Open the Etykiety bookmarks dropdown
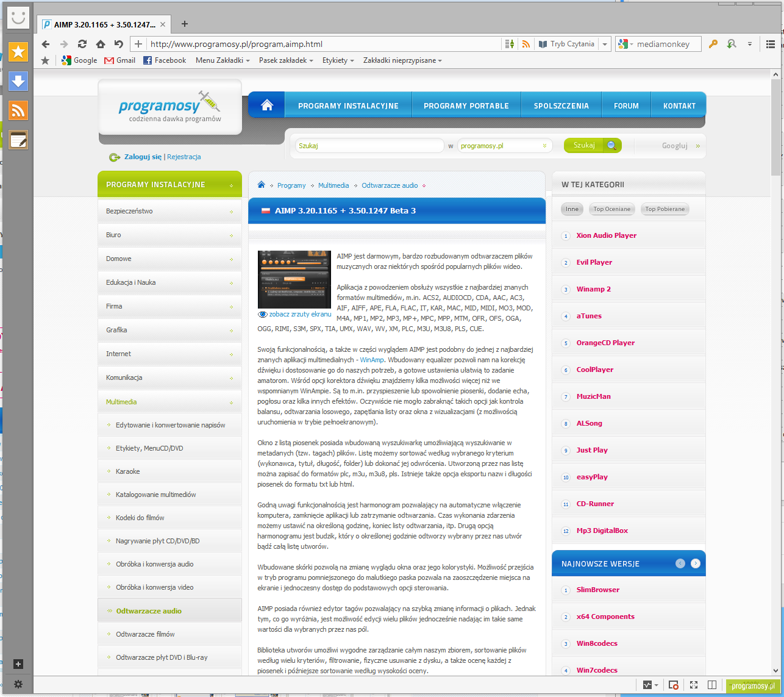784x697 pixels. [x=338, y=60]
